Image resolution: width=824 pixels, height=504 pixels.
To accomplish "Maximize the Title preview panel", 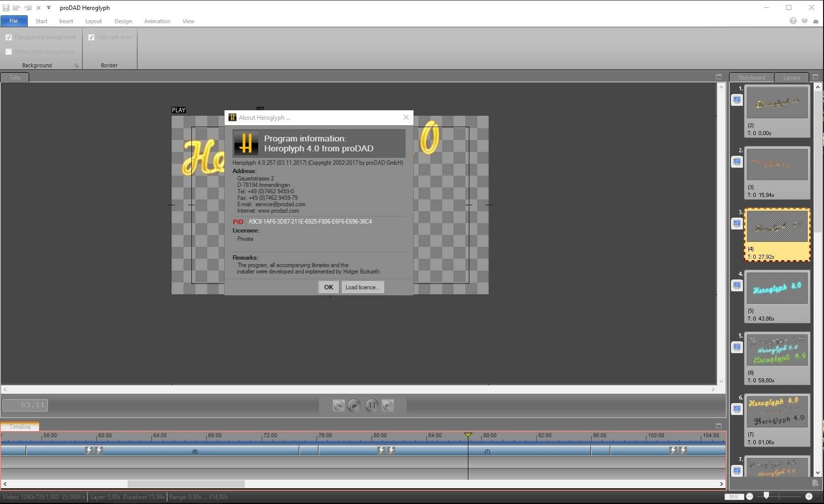I will pyautogui.click(x=719, y=77).
